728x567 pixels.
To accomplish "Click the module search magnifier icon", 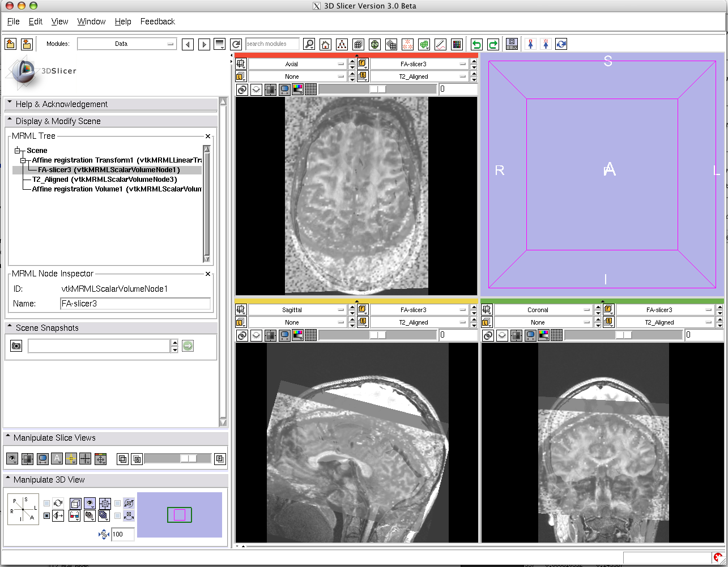I will [309, 44].
